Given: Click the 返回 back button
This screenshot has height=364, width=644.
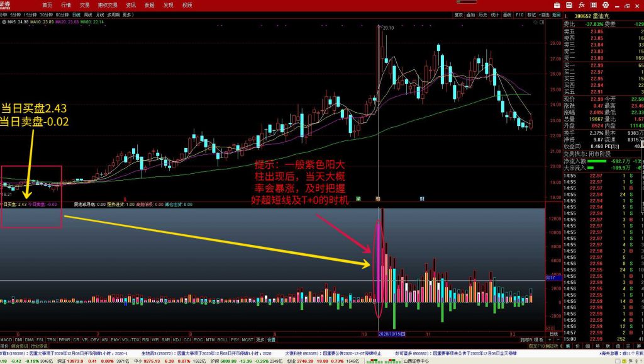Looking at the screenshot, I should pyautogui.click(x=555, y=14).
